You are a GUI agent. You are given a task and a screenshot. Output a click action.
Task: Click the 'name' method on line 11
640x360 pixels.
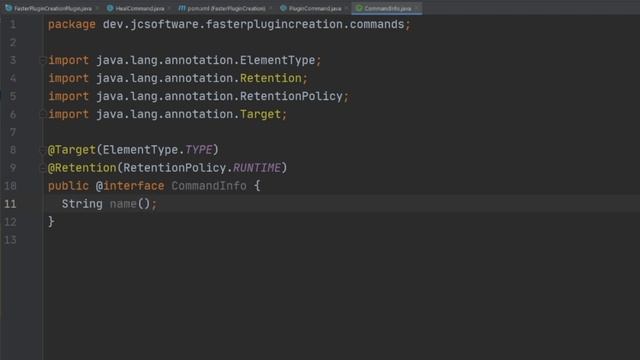[x=123, y=204]
